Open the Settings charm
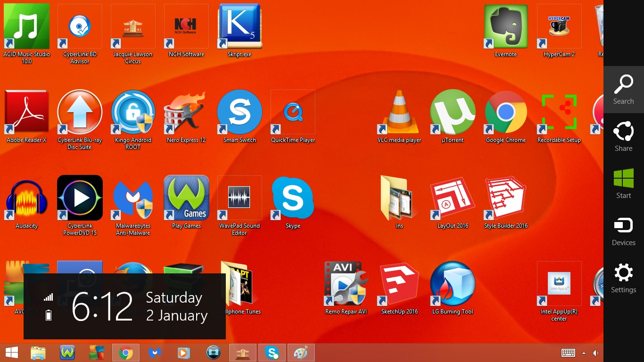 623,278
